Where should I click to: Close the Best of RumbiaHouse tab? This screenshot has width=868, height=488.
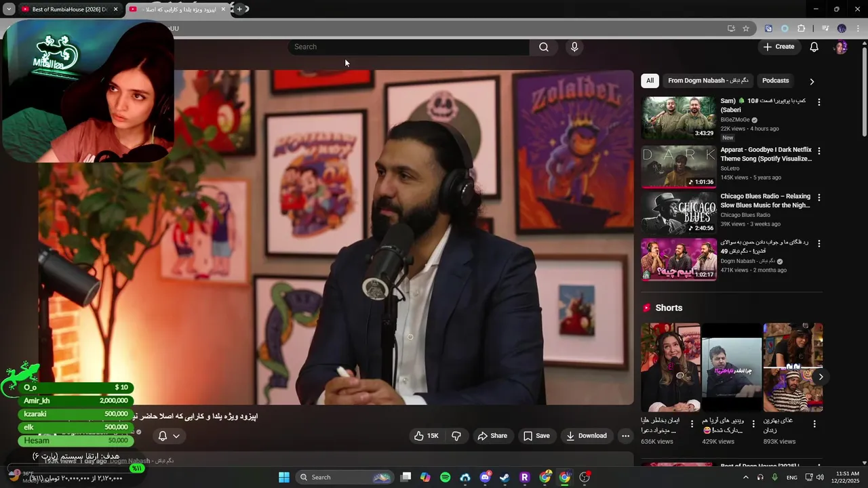pyautogui.click(x=115, y=9)
